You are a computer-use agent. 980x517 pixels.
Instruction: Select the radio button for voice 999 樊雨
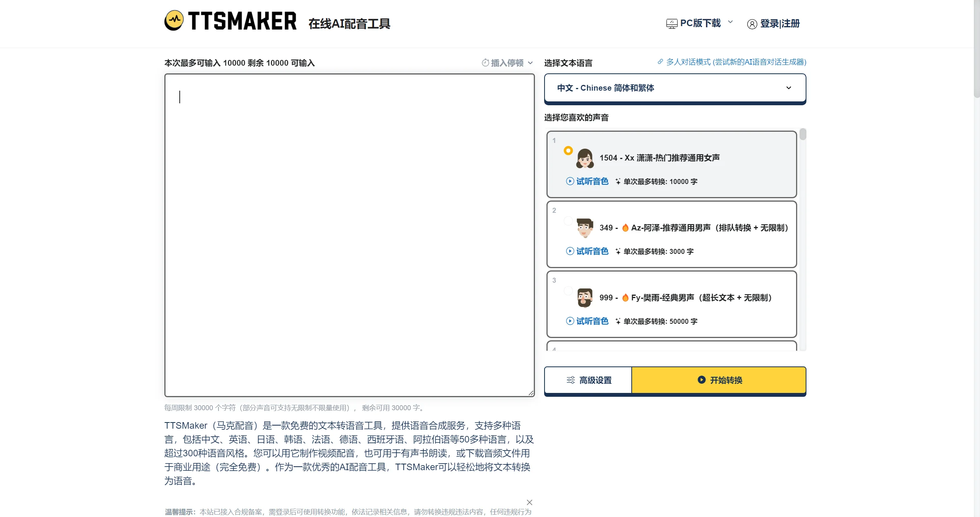(x=568, y=291)
